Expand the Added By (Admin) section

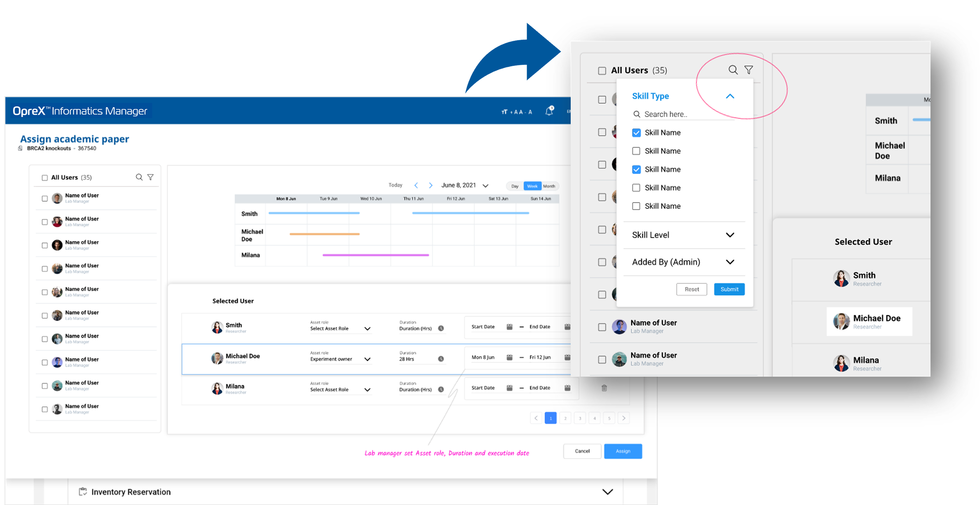coord(730,262)
